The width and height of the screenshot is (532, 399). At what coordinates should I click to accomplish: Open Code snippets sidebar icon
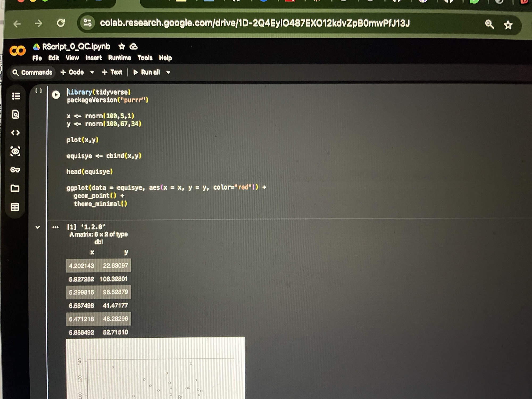coord(15,133)
